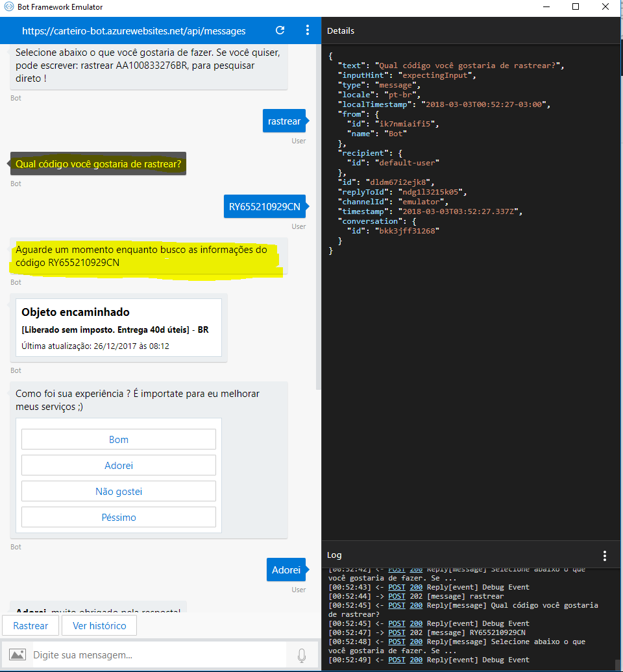Image resolution: width=623 pixels, height=672 pixels.
Task: Select the "replyToId" line in JSON
Action: point(402,192)
